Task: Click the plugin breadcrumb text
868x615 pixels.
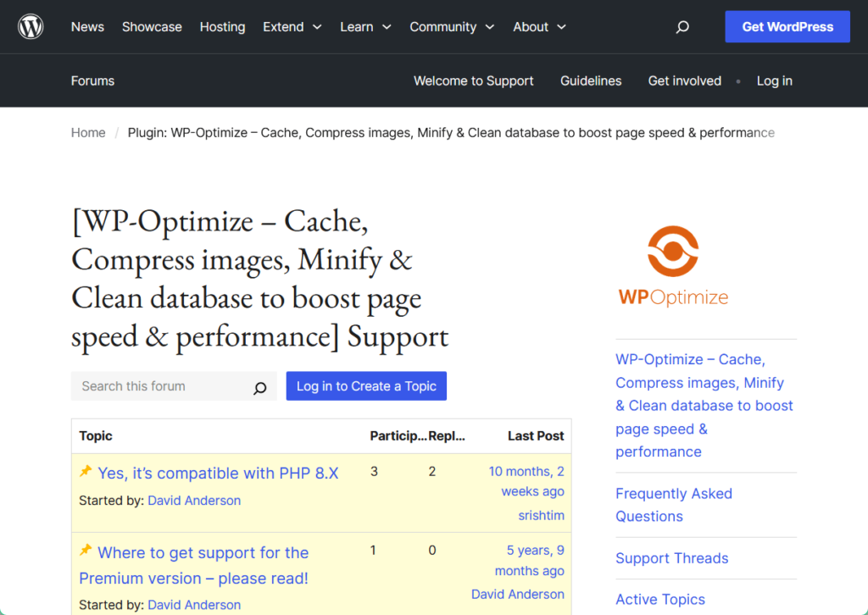Action: 451,133
